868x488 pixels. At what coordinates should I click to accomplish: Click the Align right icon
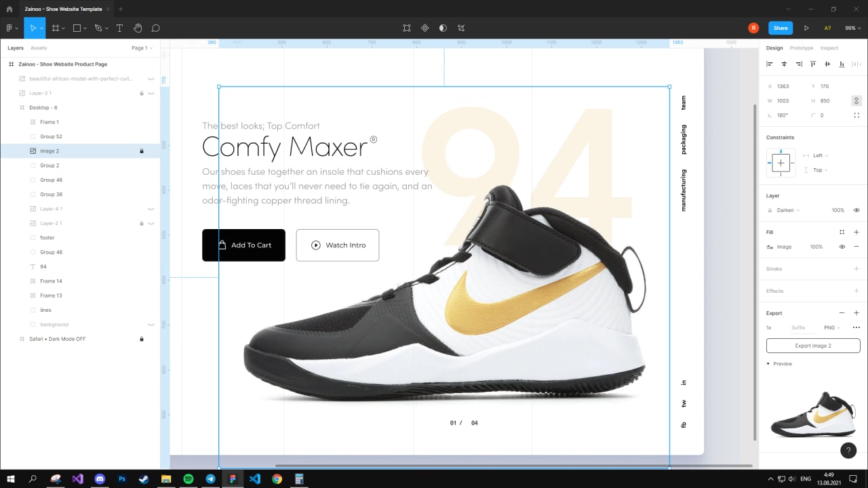(799, 64)
